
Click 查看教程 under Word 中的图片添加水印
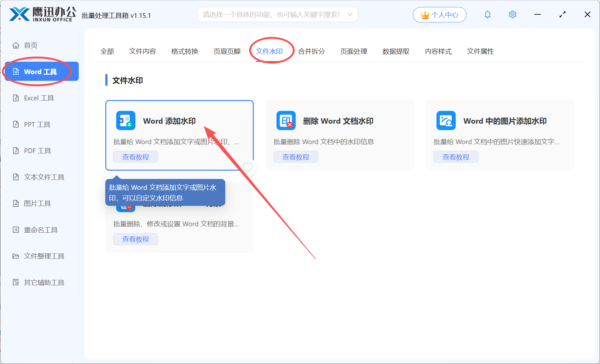tap(456, 157)
